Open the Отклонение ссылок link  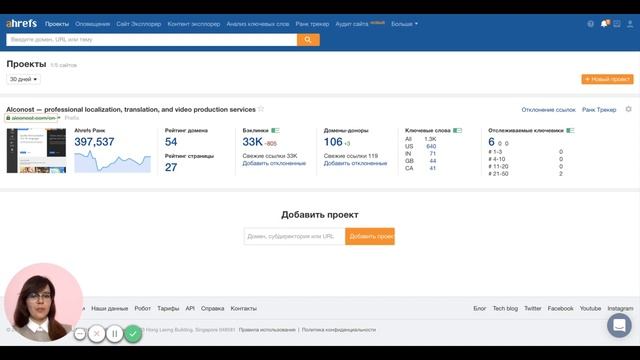click(548, 109)
